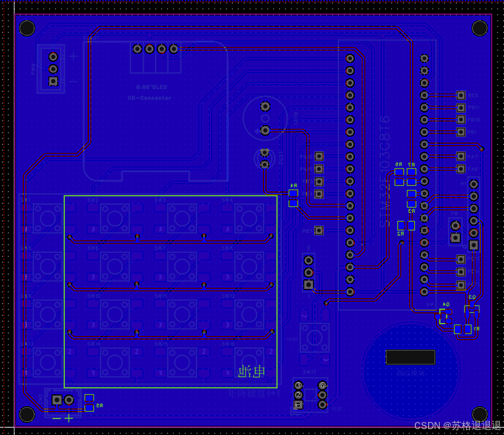504x435 pixels.
Task: Click the mounting hole below CN2 connector
Action: coord(27,414)
